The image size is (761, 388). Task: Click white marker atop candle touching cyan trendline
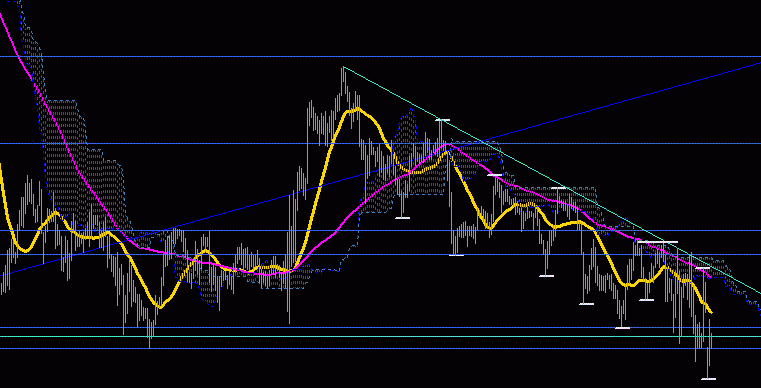(x=442, y=119)
